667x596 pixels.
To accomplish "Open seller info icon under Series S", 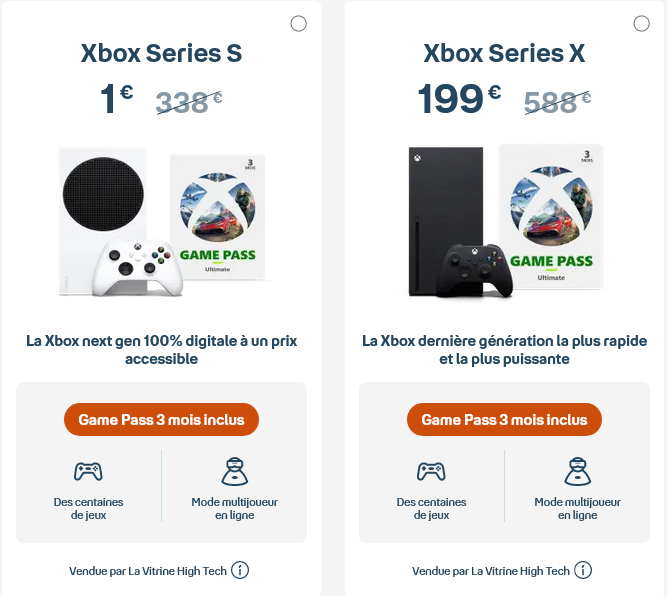I will point(240,571).
